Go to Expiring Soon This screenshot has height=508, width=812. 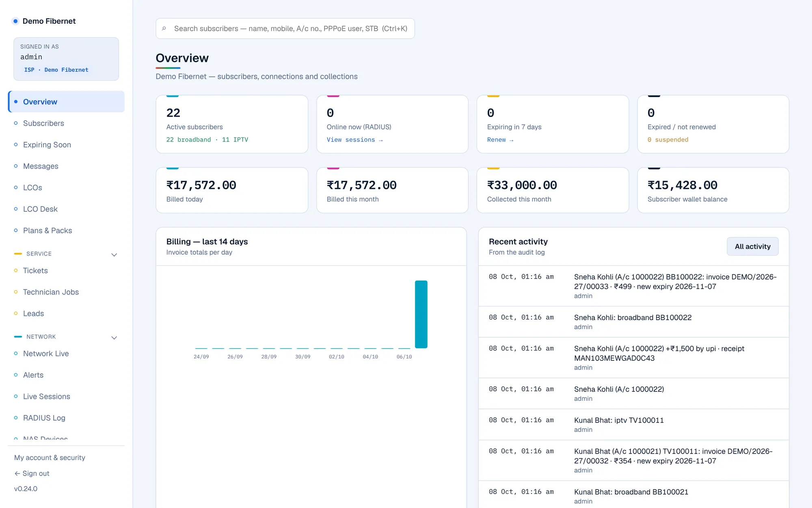[x=66, y=145]
